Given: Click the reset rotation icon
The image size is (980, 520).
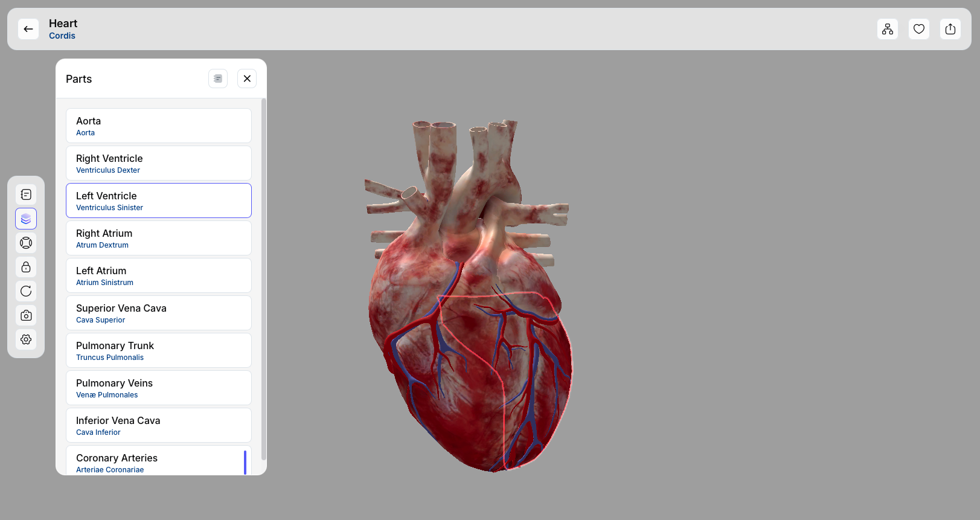Looking at the screenshot, I should (x=26, y=291).
